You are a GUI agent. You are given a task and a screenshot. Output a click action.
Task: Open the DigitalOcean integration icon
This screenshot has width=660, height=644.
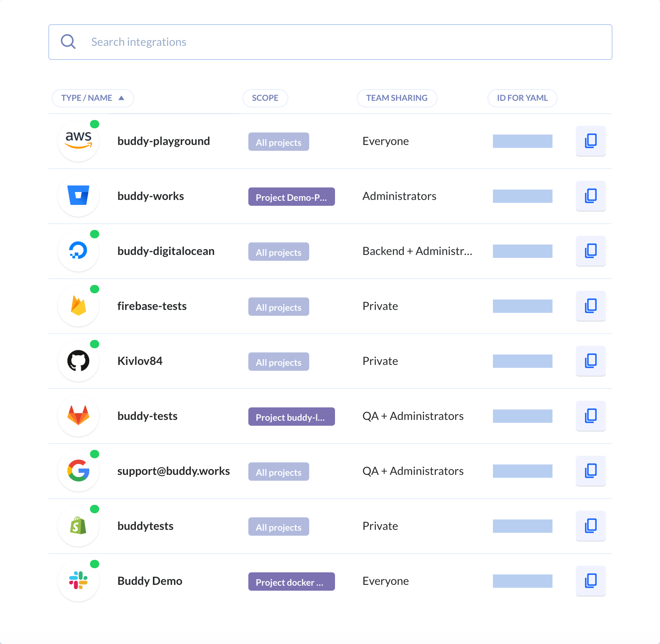coord(78,251)
